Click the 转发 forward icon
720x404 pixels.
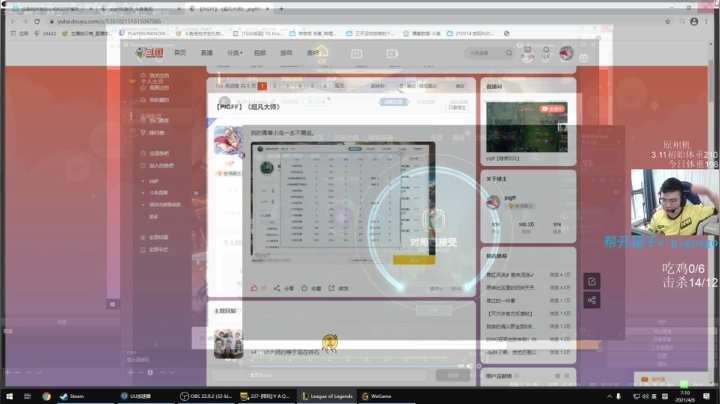332,288
